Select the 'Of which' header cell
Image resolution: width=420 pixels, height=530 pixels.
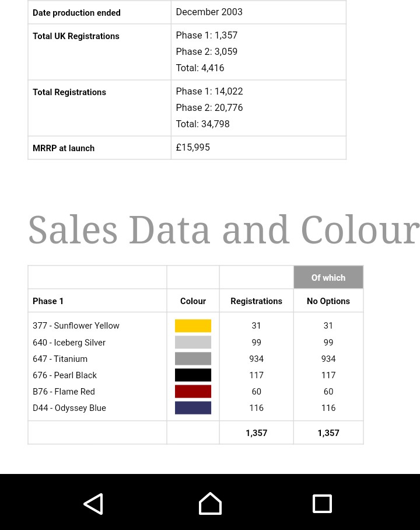coord(328,278)
